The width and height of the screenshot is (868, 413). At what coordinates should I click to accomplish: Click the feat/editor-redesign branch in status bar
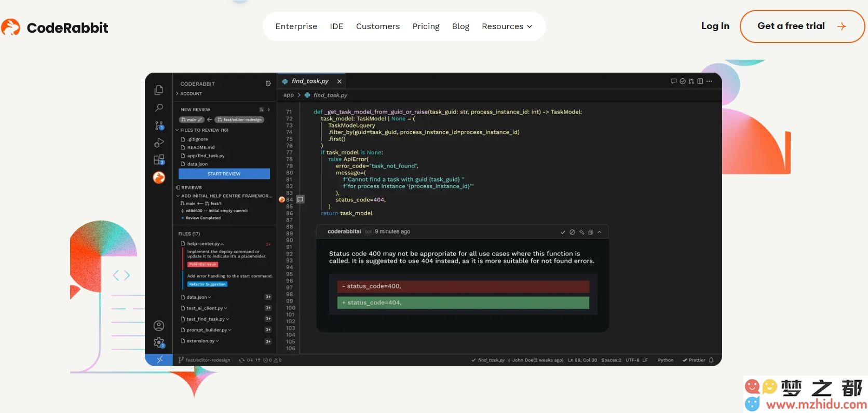[205, 360]
